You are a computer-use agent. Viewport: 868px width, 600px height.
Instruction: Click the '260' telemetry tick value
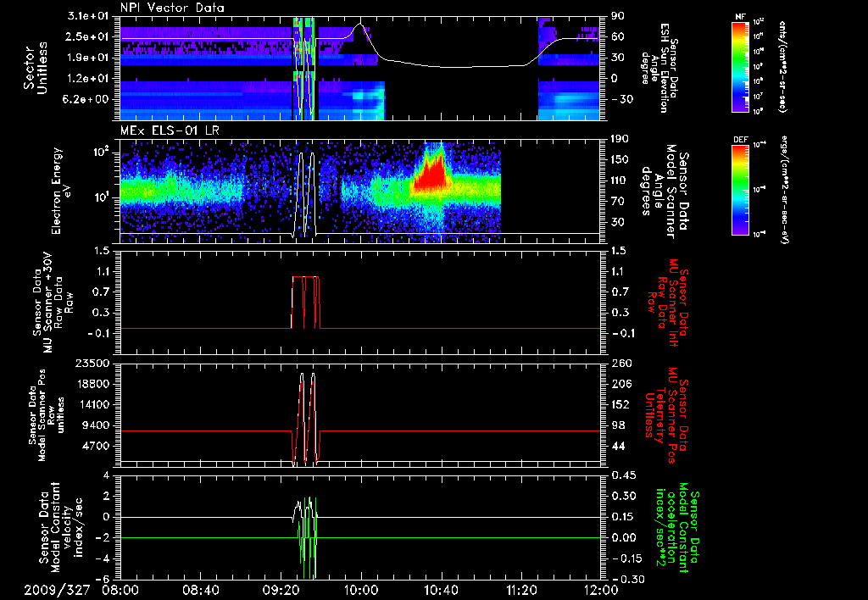621,363
